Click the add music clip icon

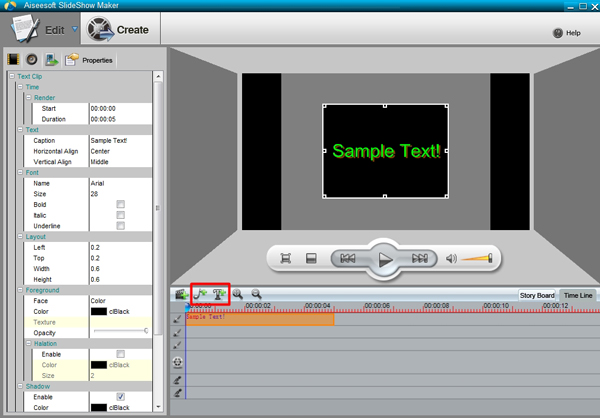tap(200, 294)
